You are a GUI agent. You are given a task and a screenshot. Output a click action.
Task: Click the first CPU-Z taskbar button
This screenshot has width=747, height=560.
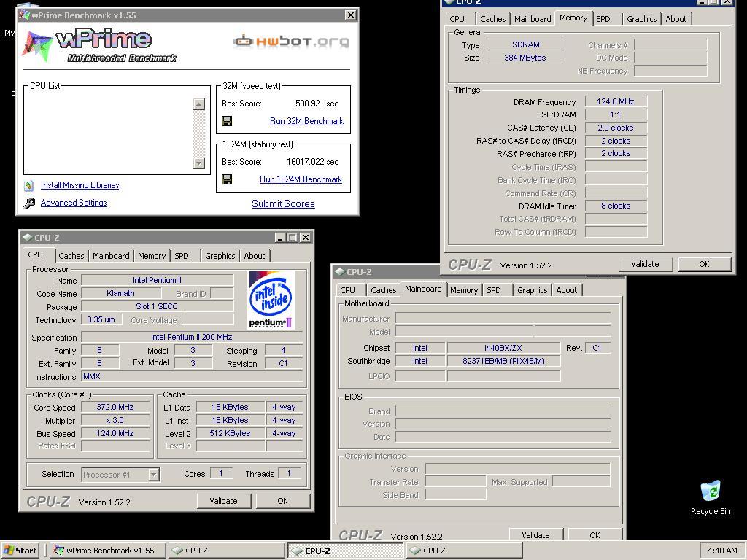pos(226,551)
